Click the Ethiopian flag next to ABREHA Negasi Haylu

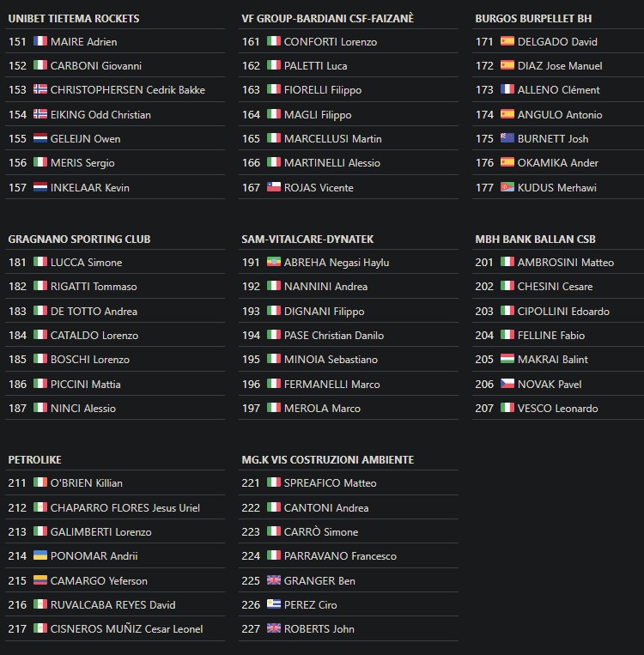(274, 262)
